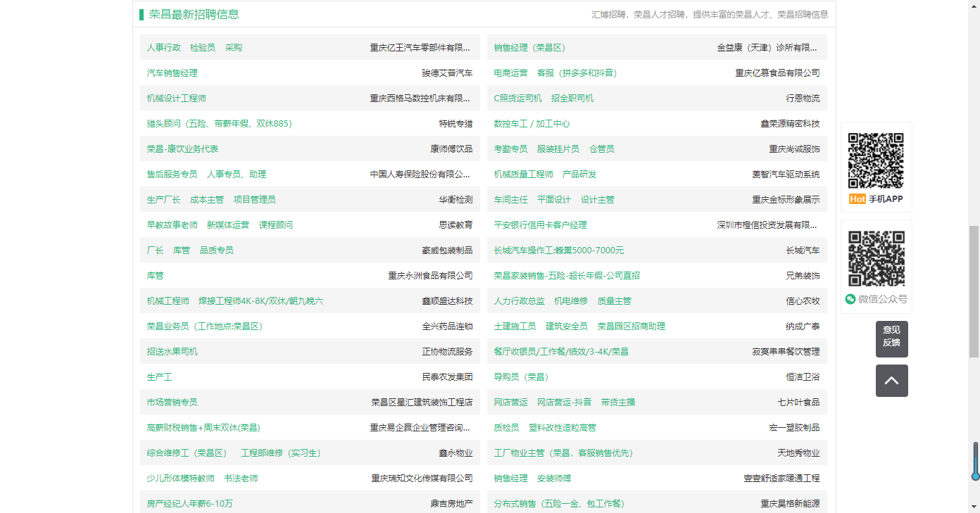Open the C照货运司机 job link
The height and width of the screenshot is (513, 980).
(518, 99)
